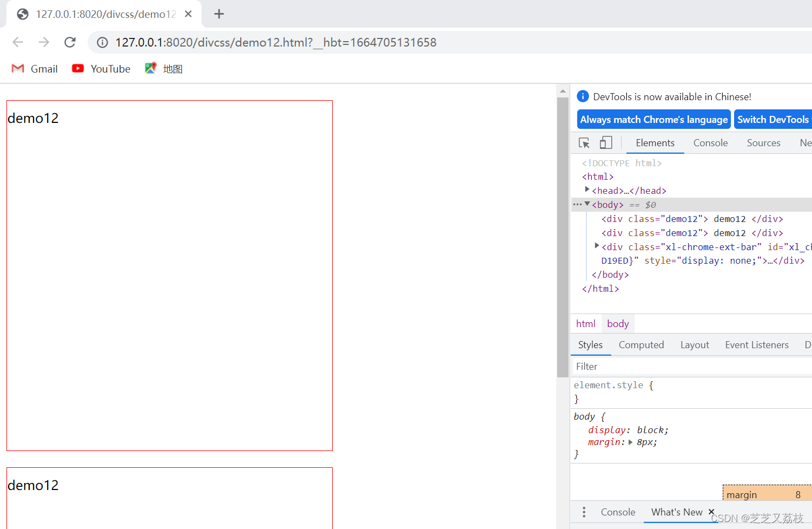Click the box model margin region
Image resolution: width=812 pixels, height=529 pixels.
click(x=767, y=493)
